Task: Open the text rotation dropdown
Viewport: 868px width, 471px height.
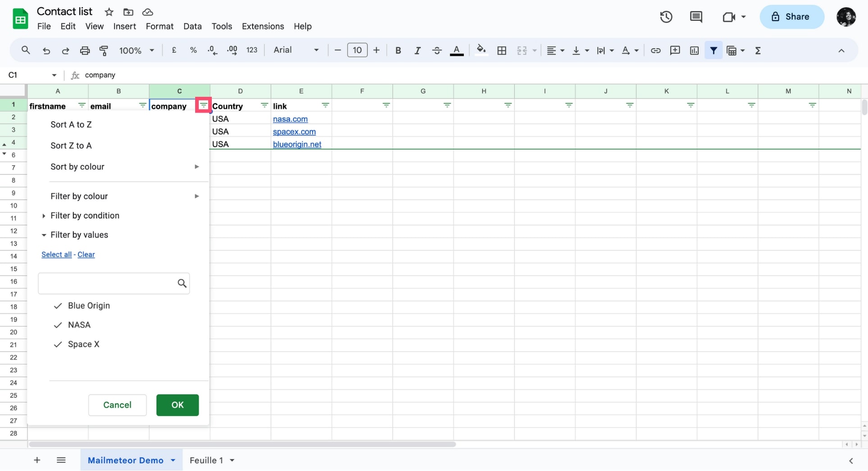Action: (630, 50)
